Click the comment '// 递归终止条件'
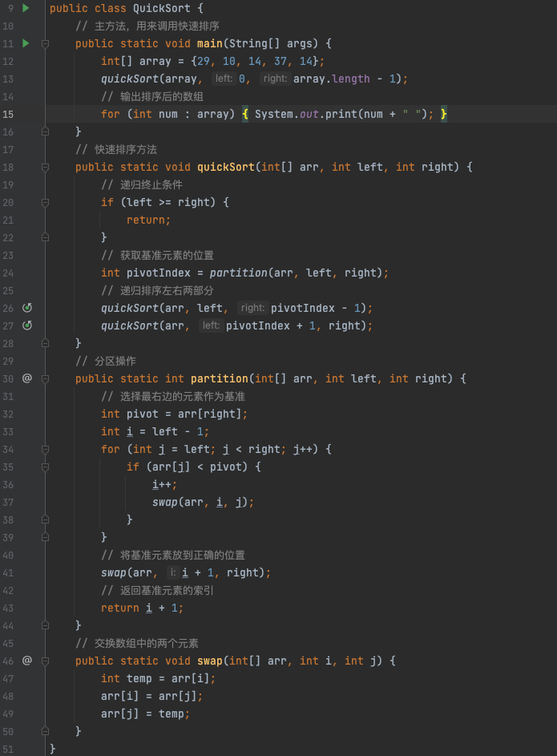 tap(142, 184)
